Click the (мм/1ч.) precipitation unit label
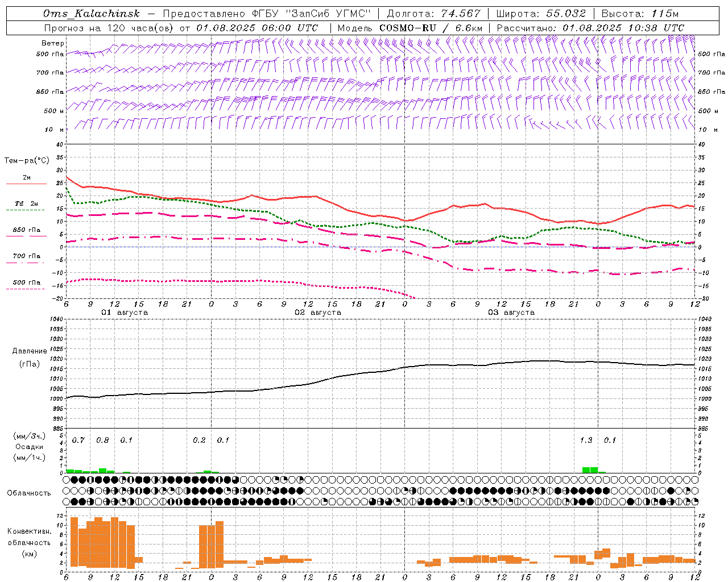Image resolution: width=728 pixels, height=582 pixels. (30, 458)
